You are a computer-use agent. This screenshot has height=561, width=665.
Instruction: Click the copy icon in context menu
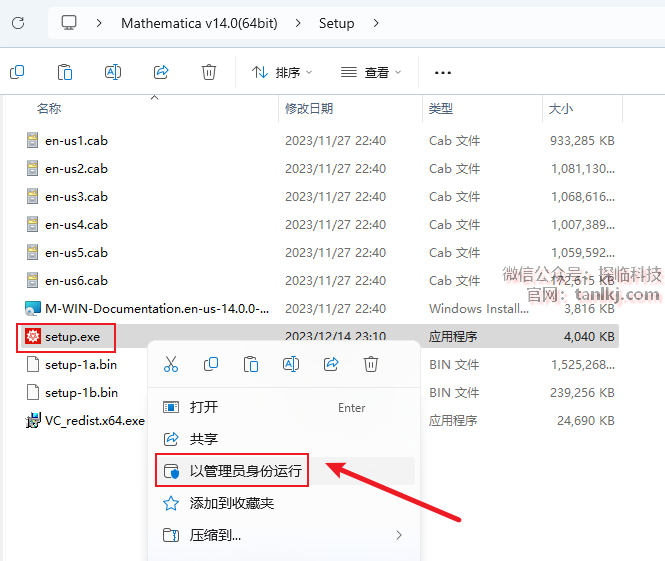211,364
